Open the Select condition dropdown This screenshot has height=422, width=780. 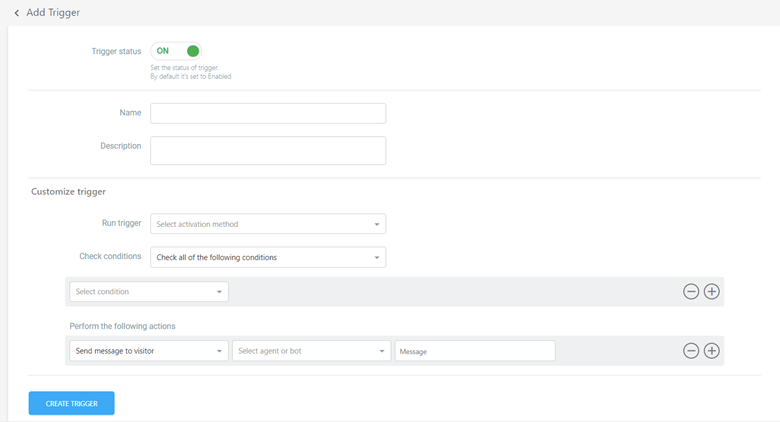[149, 292]
